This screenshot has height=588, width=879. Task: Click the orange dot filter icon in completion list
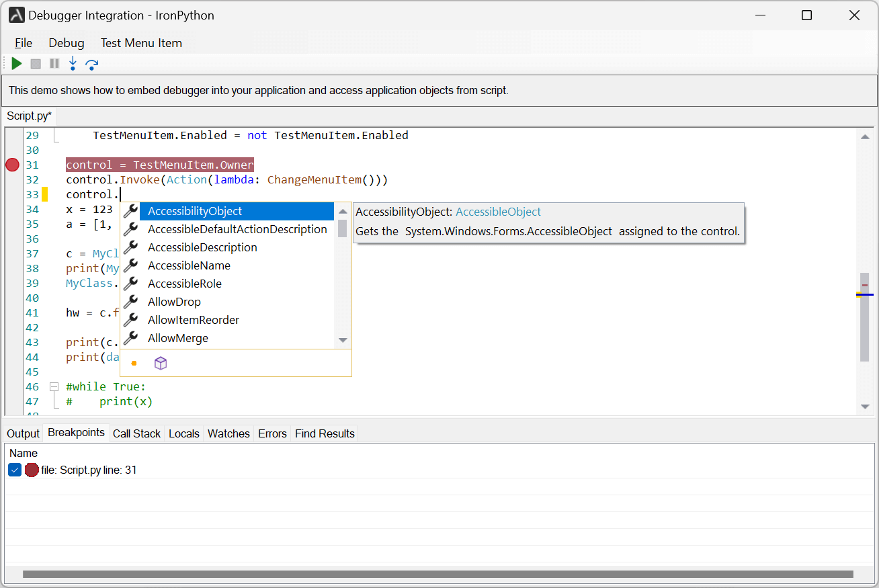point(134,364)
